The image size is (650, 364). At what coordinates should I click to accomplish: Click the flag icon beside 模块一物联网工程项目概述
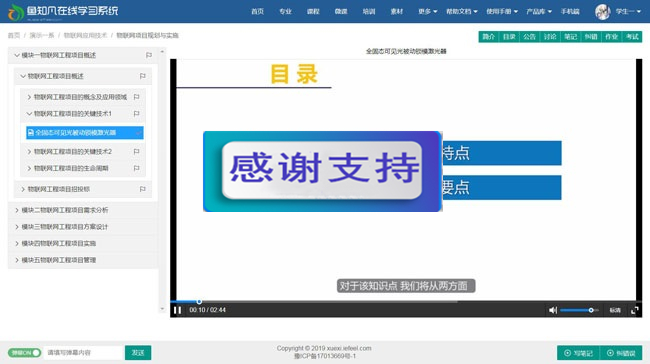point(149,55)
